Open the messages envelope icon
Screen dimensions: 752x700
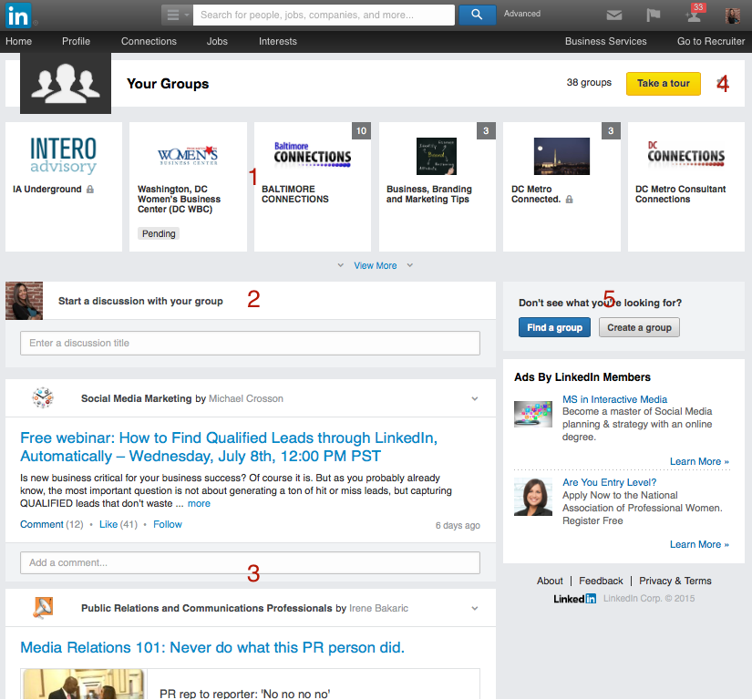point(614,15)
